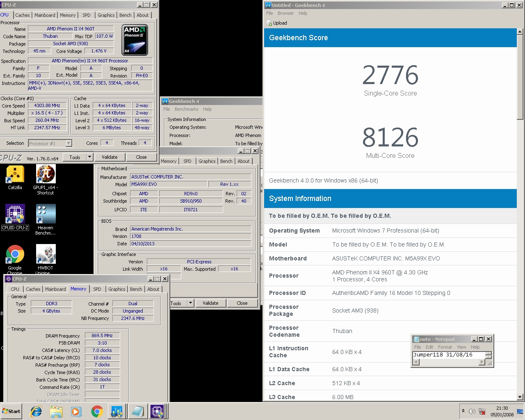Click the Geekbench results scrollbar down arrow

click(x=520, y=397)
